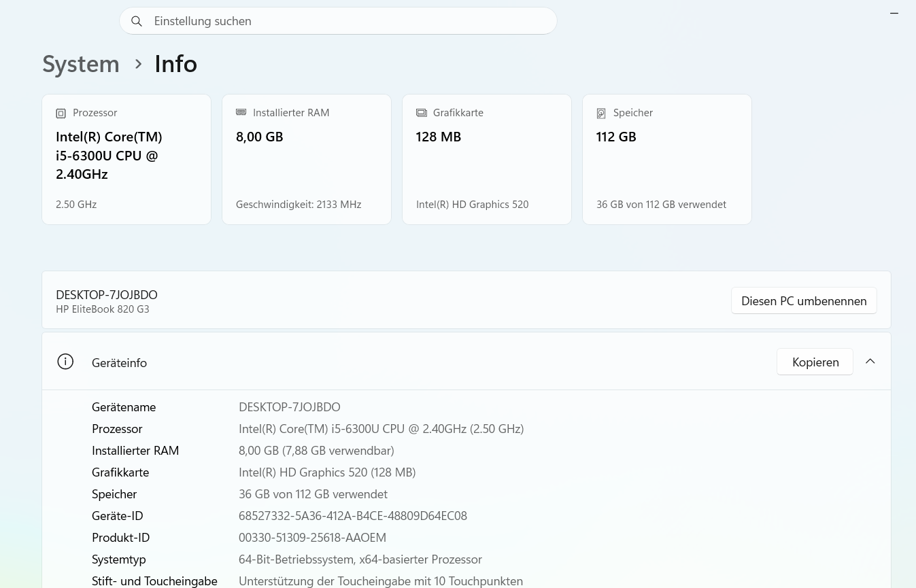The width and height of the screenshot is (916, 588).
Task: Select Gerätename value DESKTOP-7JOJBDO in list
Action: (290, 407)
